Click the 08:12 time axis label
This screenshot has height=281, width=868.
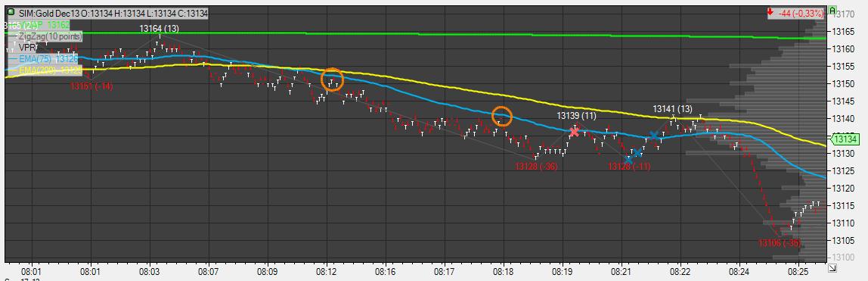326,272
